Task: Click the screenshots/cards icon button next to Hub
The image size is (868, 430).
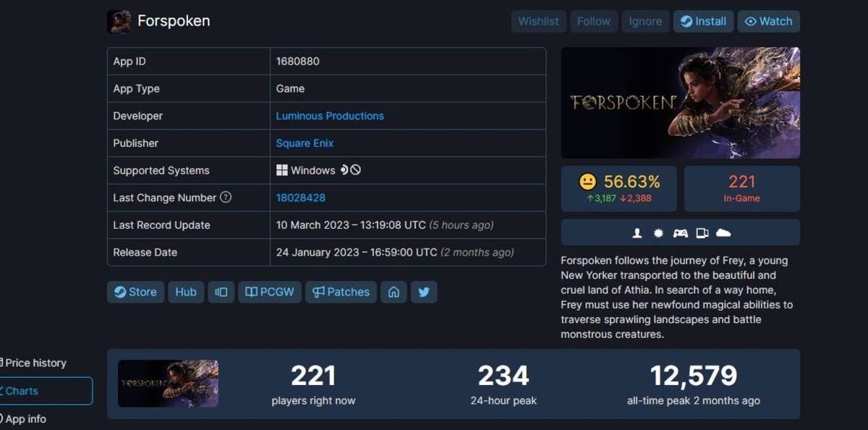Action: [221, 292]
